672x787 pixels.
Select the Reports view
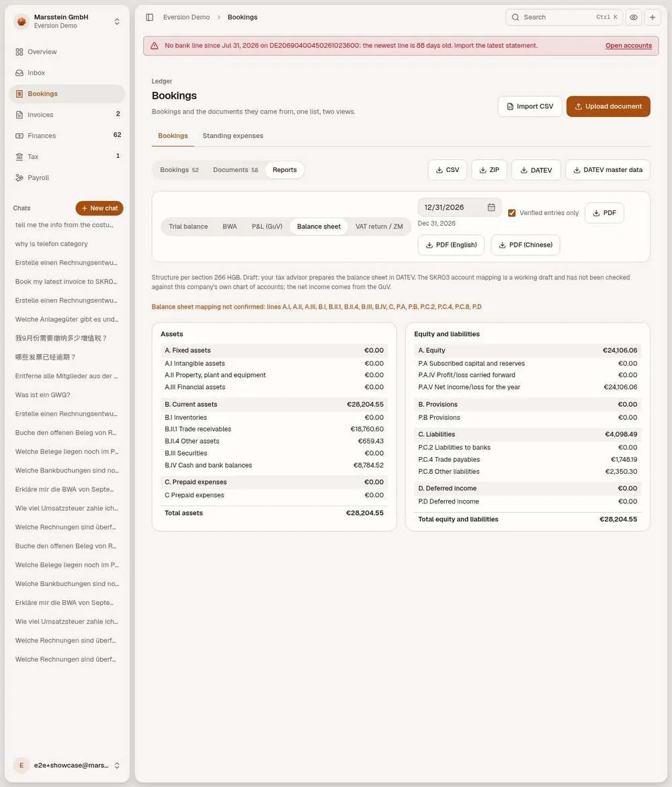(x=284, y=170)
